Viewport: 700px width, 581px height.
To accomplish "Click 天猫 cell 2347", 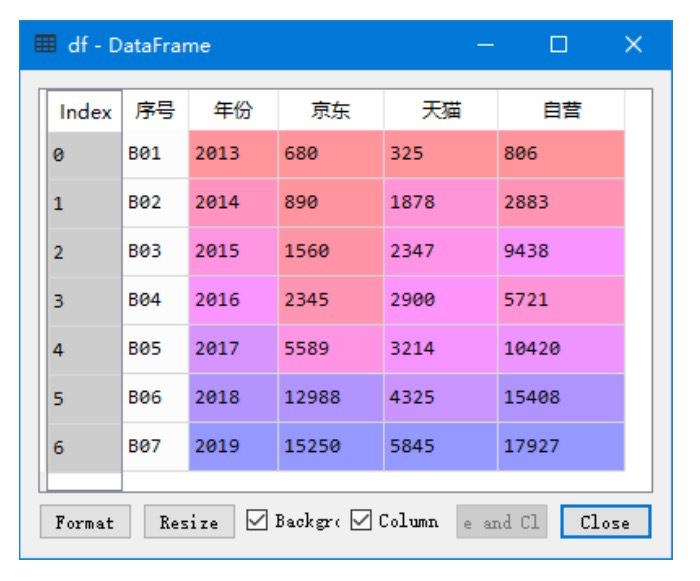I will click(x=441, y=251).
